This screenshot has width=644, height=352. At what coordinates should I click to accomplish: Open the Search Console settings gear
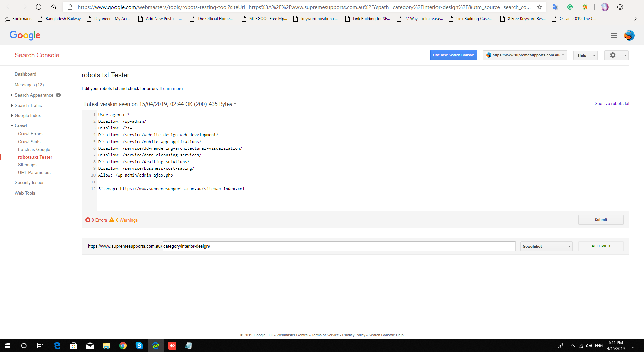tap(613, 55)
